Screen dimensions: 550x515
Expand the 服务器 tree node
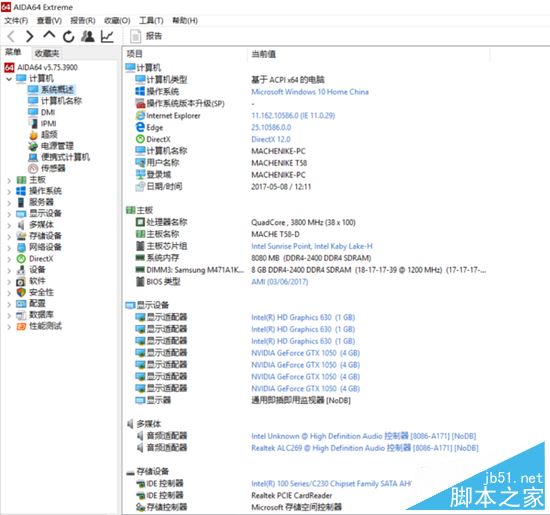click(x=9, y=203)
